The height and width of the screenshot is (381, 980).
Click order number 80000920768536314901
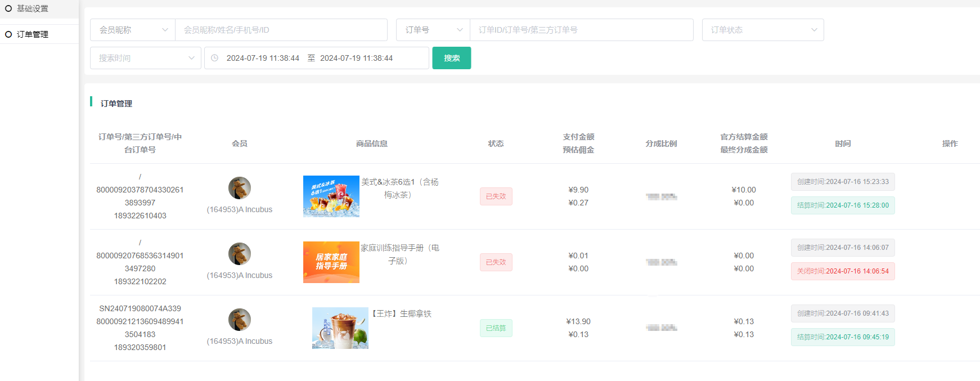[x=140, y=256]
